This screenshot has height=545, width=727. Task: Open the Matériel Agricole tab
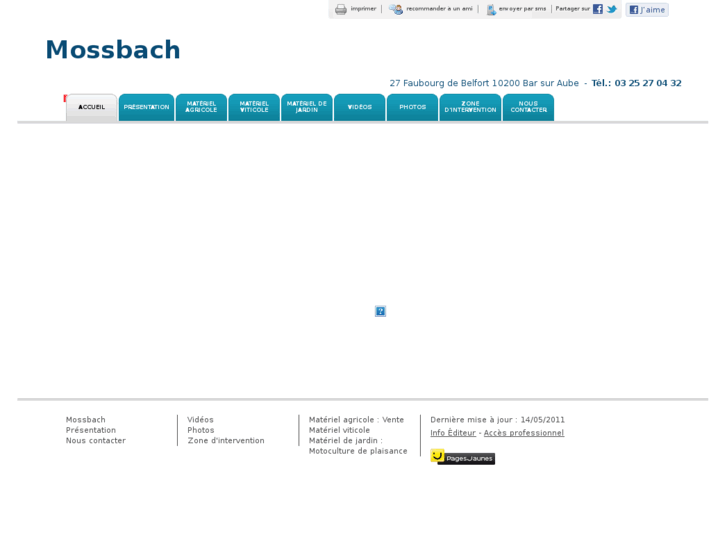(x=201, y=107)
